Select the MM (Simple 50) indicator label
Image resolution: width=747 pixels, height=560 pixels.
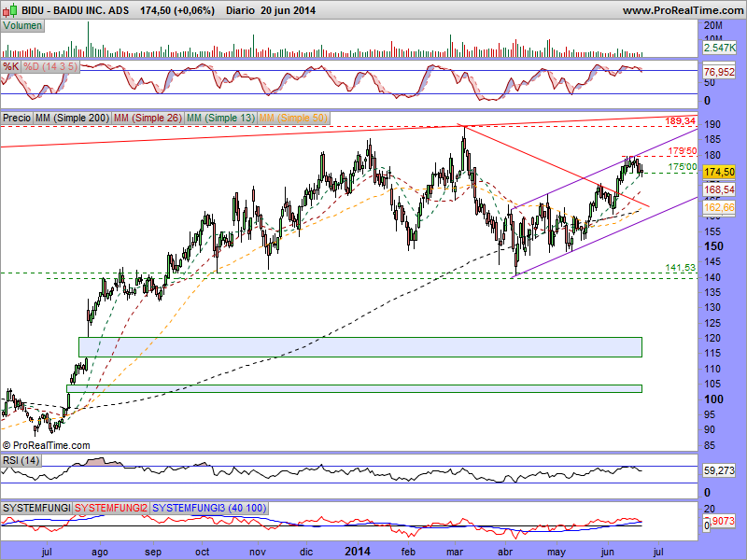[293, 118]
